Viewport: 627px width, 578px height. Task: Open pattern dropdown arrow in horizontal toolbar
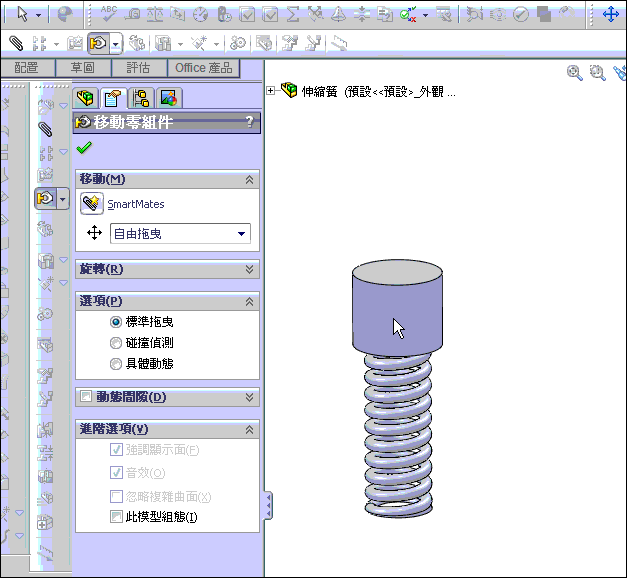[x=56, y=44]
